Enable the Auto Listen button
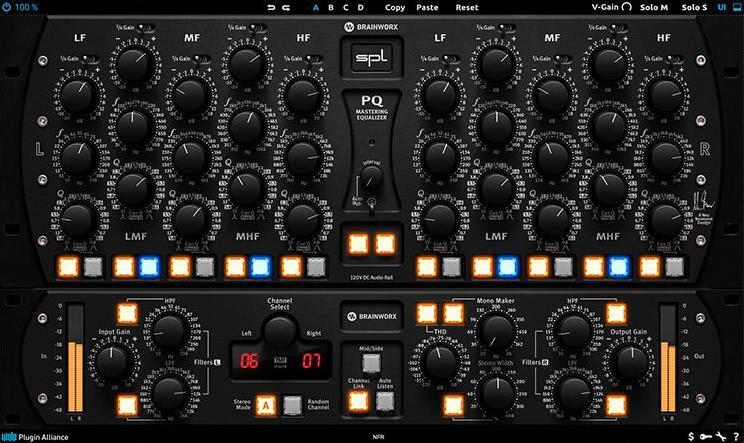 385,401
